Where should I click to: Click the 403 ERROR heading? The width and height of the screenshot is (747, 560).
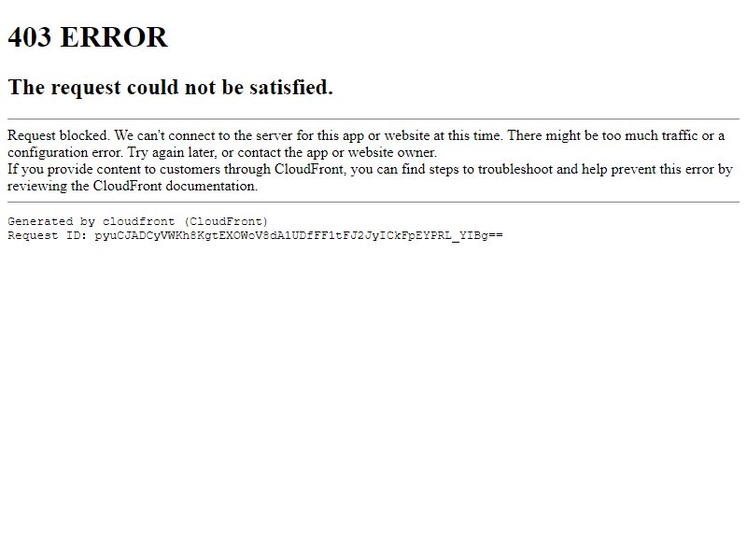pos(88,37)
